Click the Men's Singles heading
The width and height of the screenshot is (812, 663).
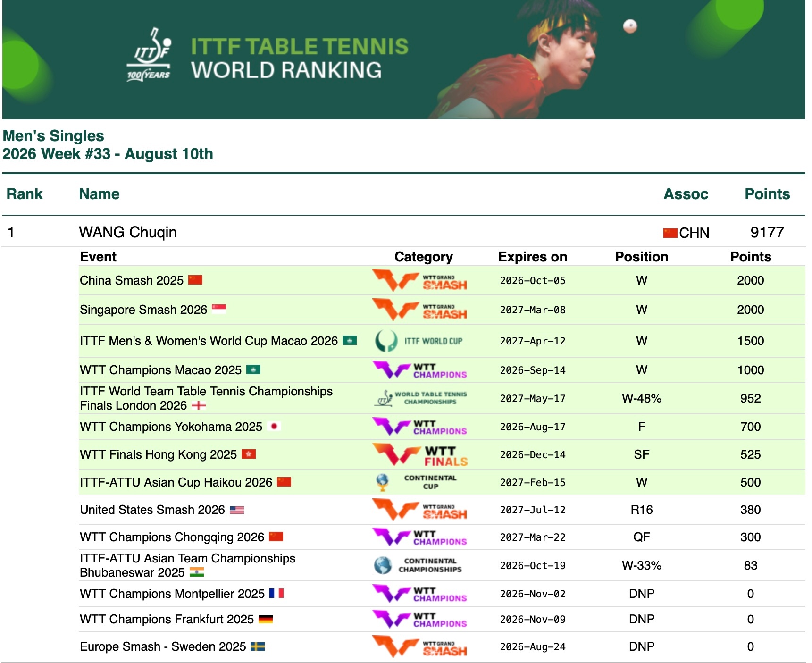pos(53,136)
